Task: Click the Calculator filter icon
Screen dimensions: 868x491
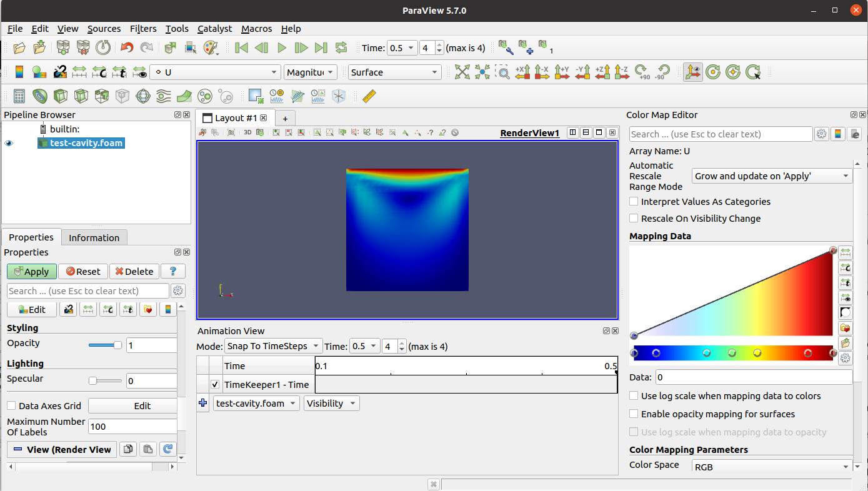Action: tap(19, 96)
